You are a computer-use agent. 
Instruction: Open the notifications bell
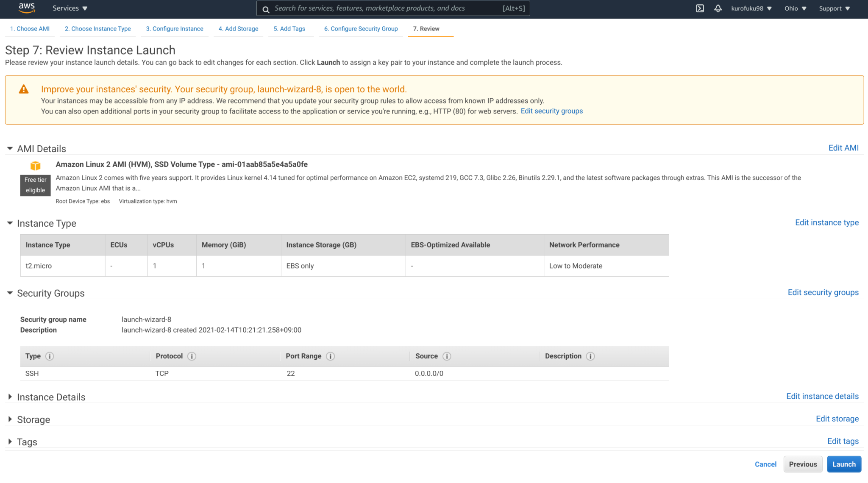pyautogui.click(x=718, y=8)
